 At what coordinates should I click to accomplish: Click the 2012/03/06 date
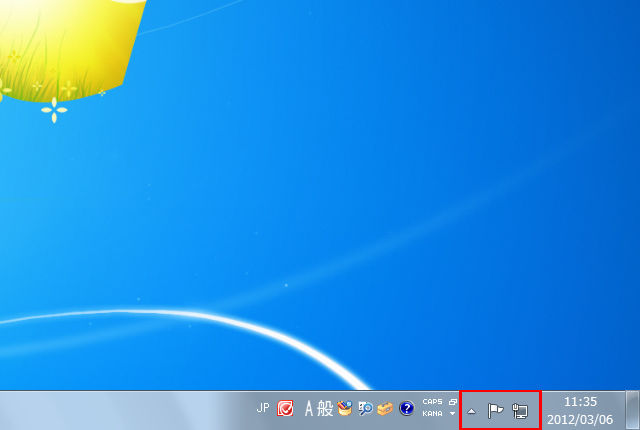(x=580, y=419)
